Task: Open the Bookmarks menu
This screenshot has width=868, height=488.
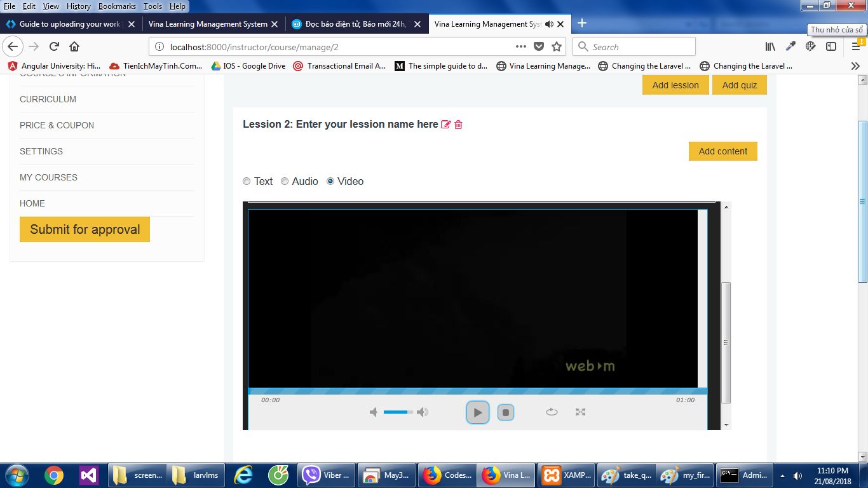Action: coord(117,6)
